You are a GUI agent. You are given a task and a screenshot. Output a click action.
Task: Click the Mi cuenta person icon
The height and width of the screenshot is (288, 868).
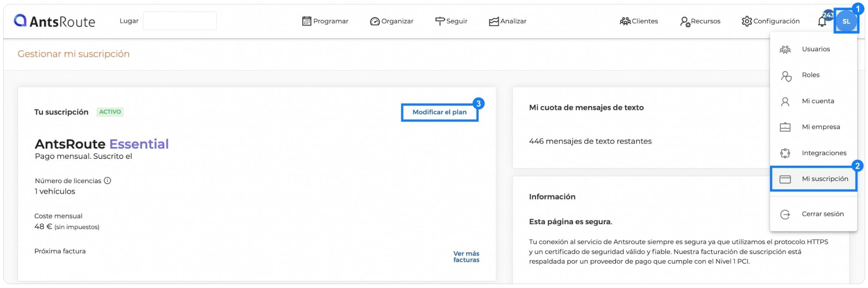pos(785,102)
